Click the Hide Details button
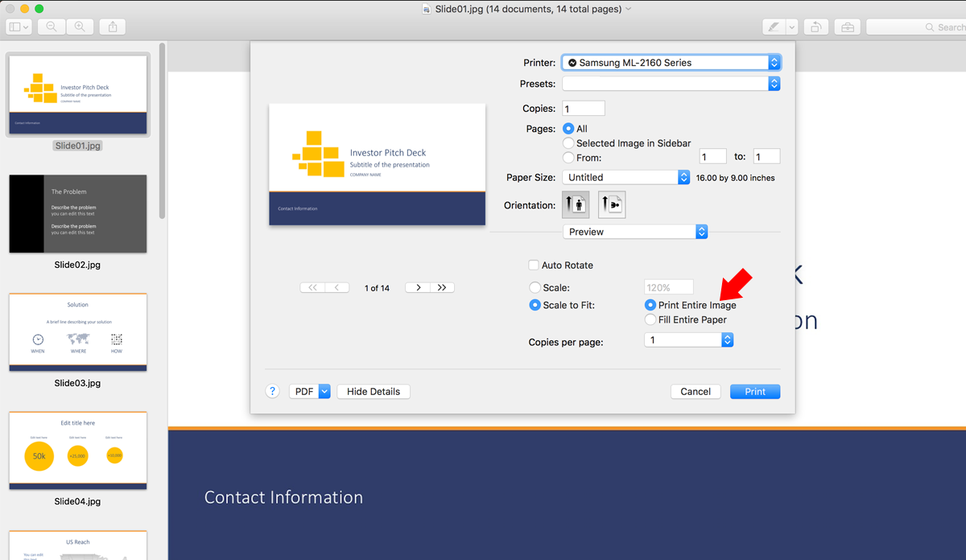The width and height of the screenshot is (966, 560). tap(374, 391)
